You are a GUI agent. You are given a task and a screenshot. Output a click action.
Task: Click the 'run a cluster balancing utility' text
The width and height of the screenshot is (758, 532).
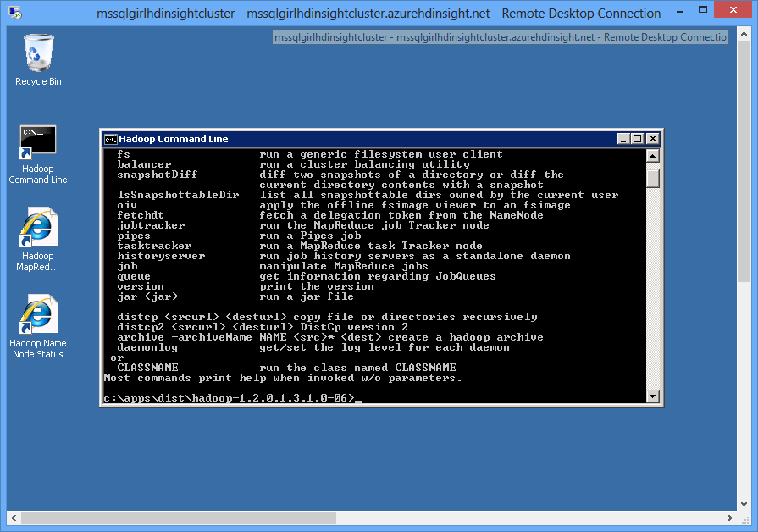coord(364,164)
